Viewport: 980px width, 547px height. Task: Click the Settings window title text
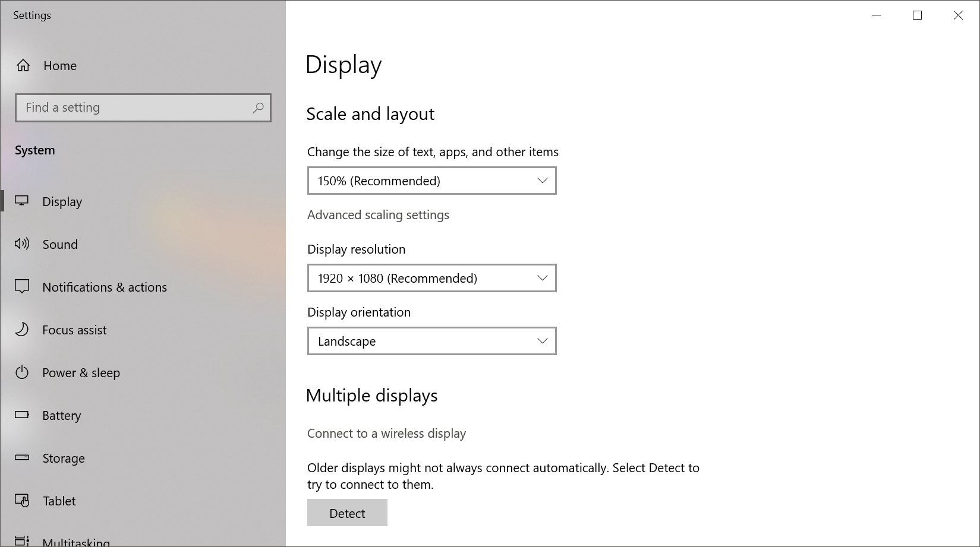32,15
